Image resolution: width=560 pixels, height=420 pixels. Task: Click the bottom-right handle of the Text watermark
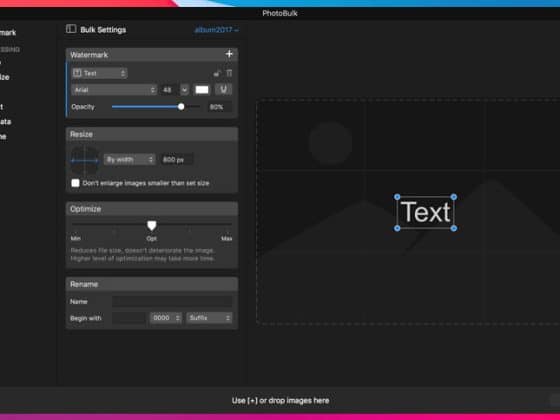(x=454, y=228)
